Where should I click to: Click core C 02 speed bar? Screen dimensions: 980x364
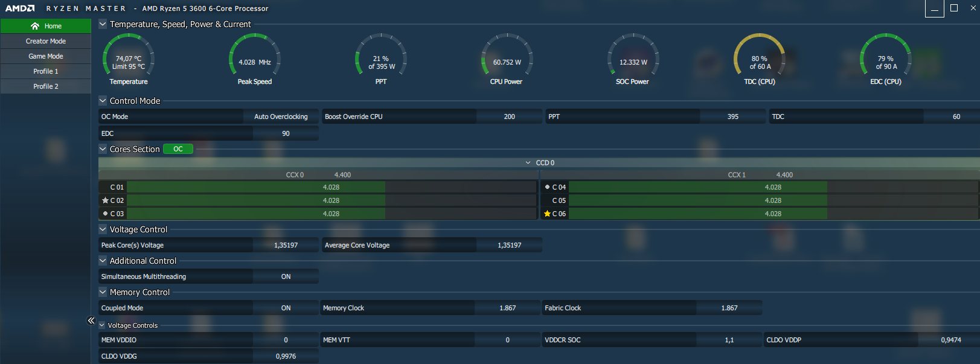331,200
